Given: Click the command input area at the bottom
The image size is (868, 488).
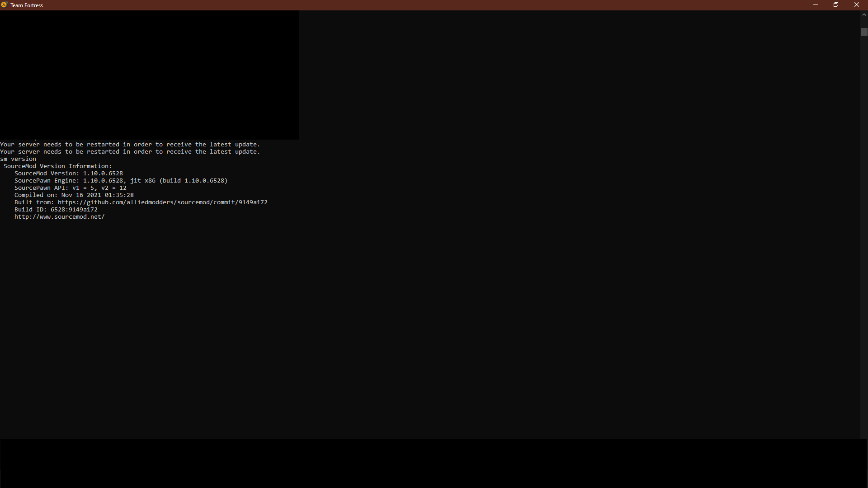Looking at the screenshot, I should (x=433, y=463).
